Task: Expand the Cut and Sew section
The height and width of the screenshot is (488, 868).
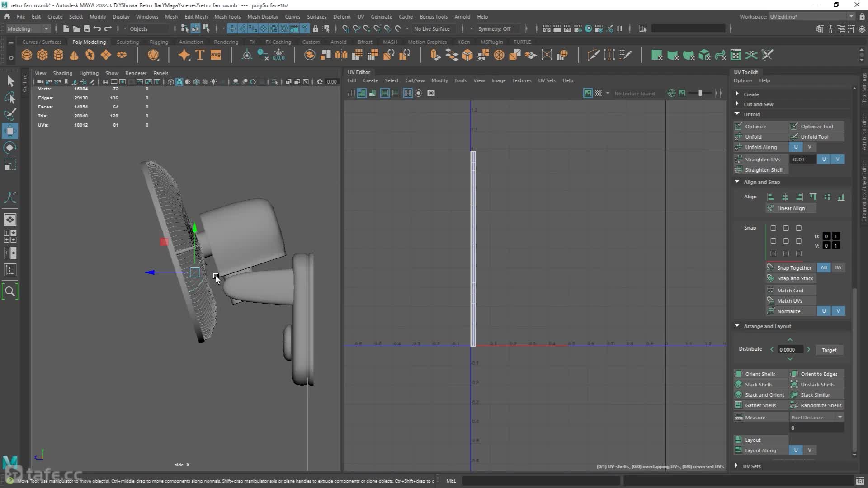Action: 737,104
